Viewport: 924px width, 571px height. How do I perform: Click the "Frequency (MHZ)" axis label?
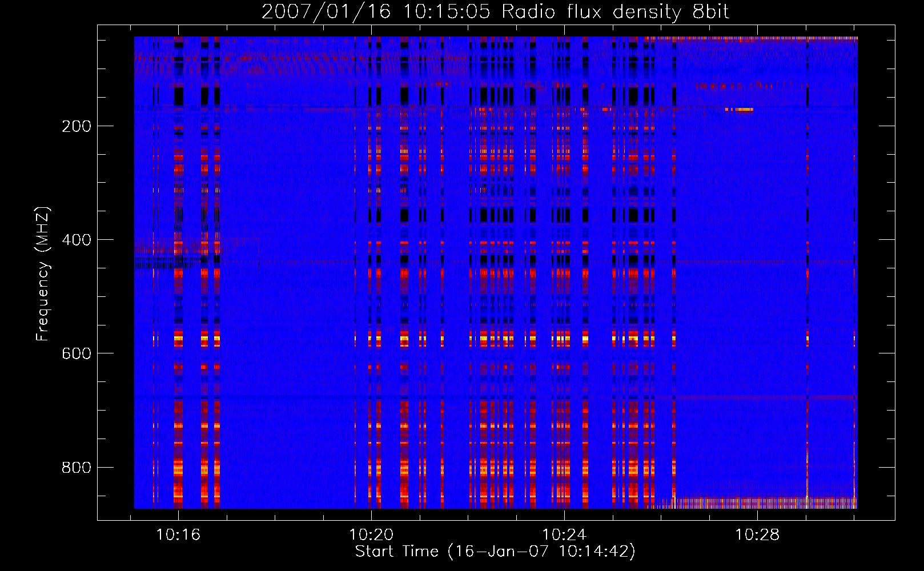43,274
